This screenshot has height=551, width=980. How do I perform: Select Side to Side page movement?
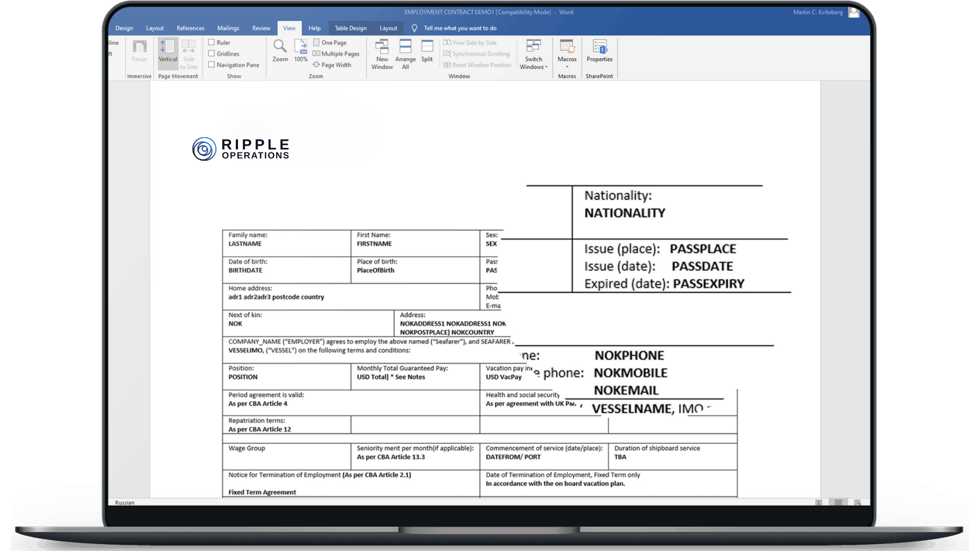[188, 54]
